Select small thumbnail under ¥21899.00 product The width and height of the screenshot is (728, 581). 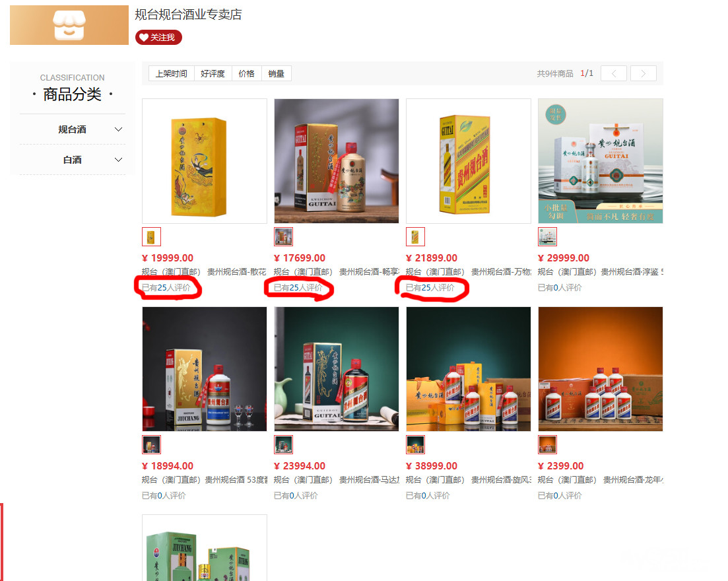pos(415,236)
